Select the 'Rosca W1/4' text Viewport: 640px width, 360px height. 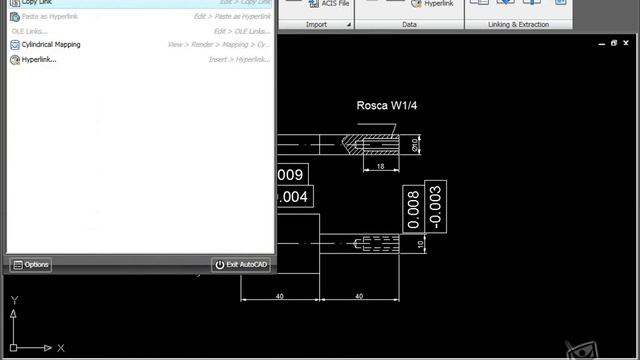(387, 106)
